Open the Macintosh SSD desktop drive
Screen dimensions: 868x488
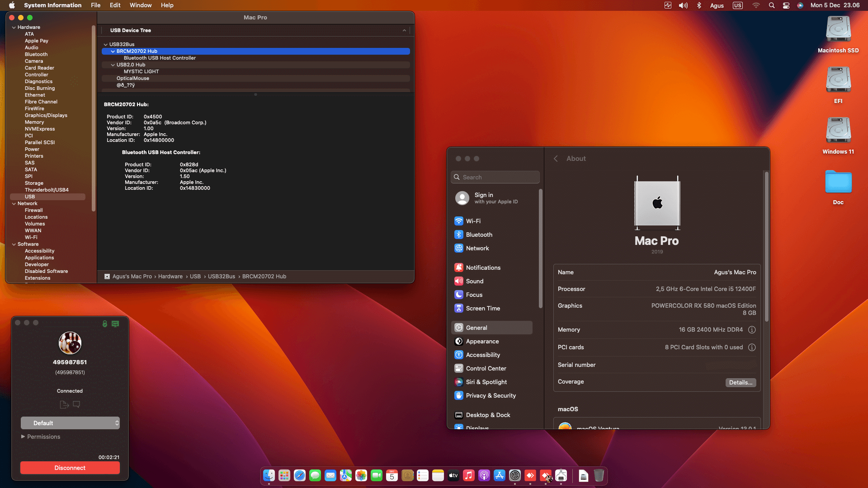838,34
